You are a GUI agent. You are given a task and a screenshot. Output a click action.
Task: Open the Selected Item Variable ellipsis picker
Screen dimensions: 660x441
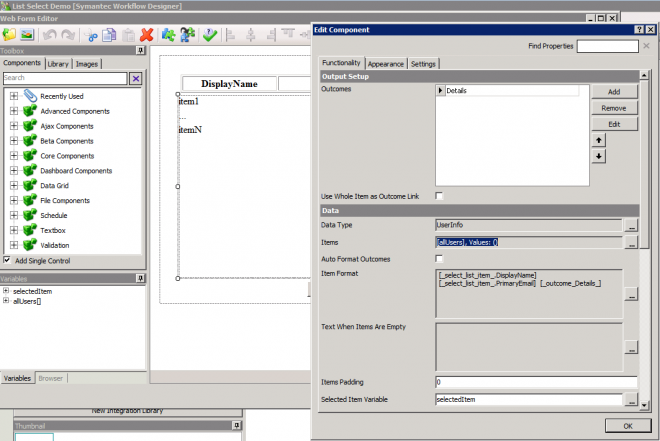pos(631,399)
